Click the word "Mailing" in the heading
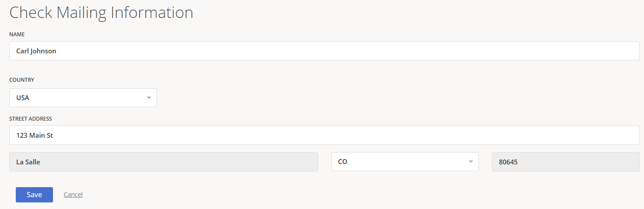This screenshot has height=209, width=644. point(81,12)
